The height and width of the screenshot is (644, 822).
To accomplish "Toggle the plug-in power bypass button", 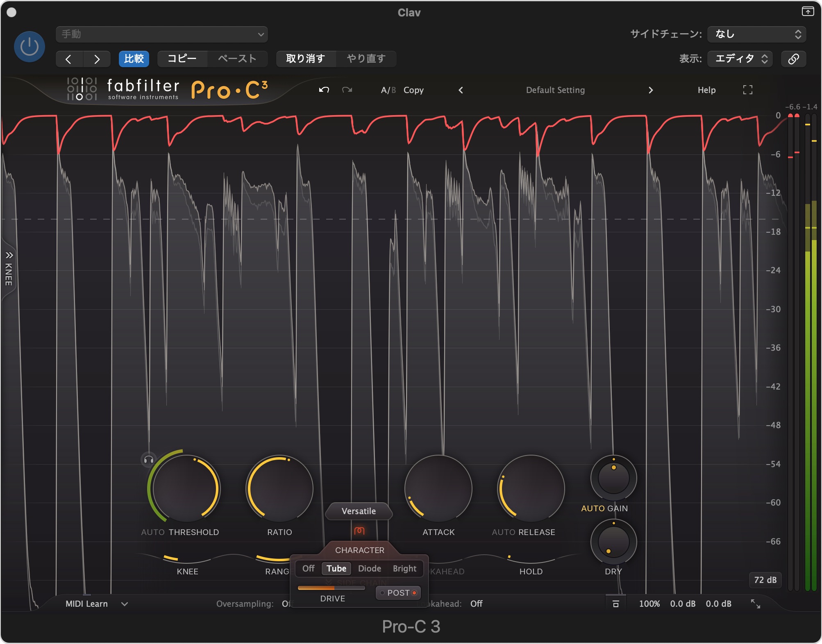I will (x=30, y=47).
